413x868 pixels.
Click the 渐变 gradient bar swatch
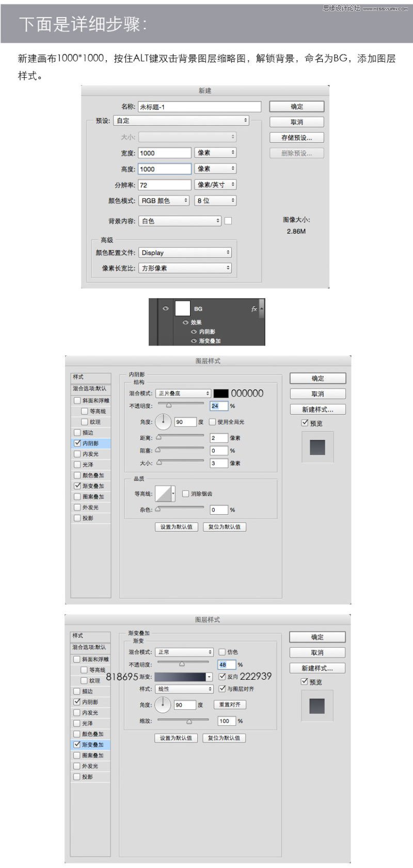coord(180,677)
